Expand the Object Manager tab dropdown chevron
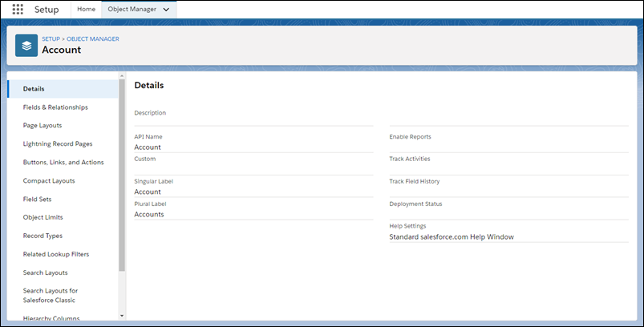Screen dimensions: 644x327 click(166, 10)
